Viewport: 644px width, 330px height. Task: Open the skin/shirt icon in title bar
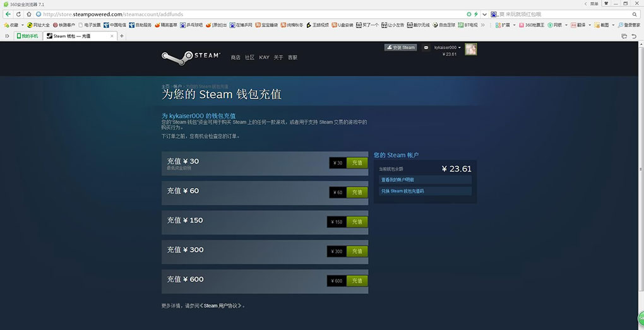point(606,3)
